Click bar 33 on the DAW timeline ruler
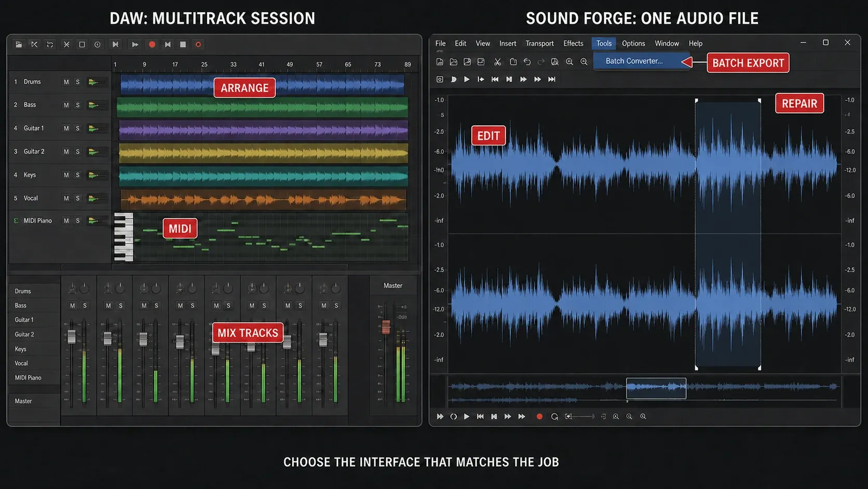Screen dimensions: 868x489 pyautogui.click(x=233, y=64)
